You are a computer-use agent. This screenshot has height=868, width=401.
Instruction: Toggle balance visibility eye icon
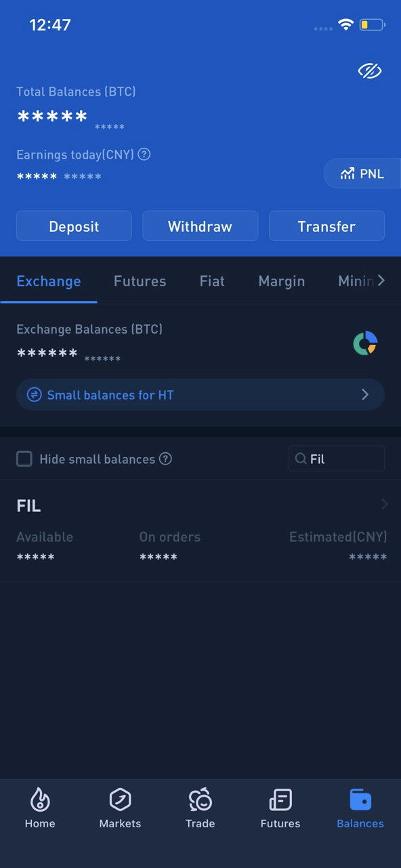point(370,71)
